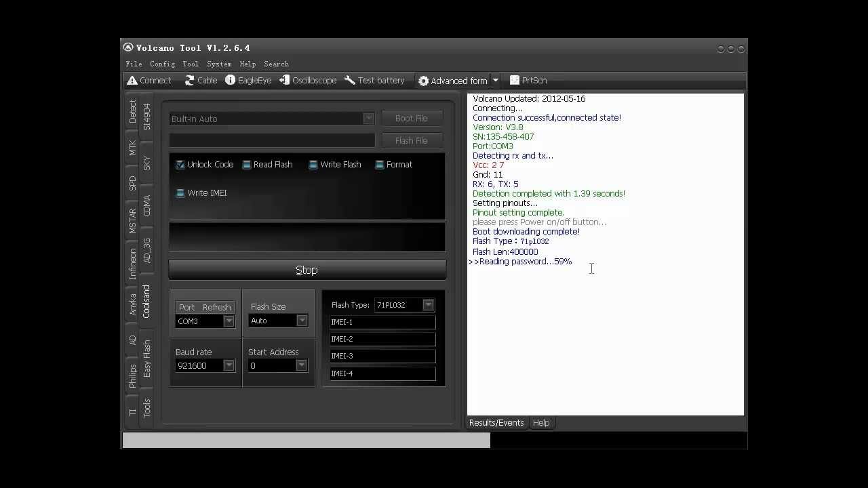Viewport: 868px width, 488px height.
Task: Select the SI4904 side tab
Action: click(x=147, y=117)
